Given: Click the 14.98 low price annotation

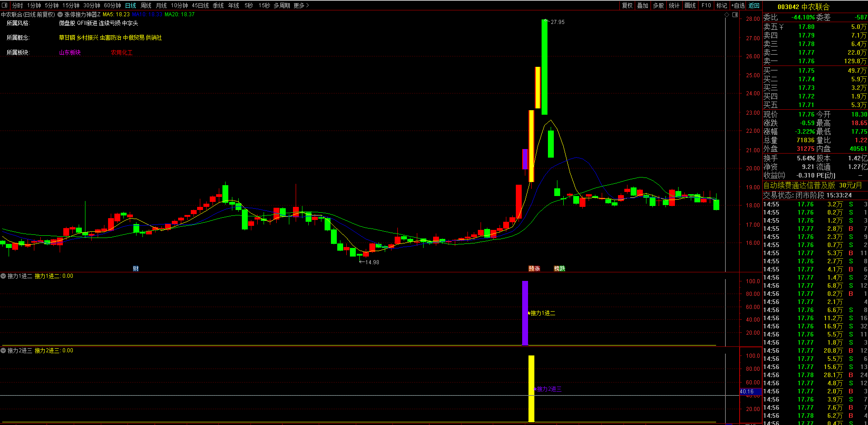Looking at the screenshot, I should point(372,262).
